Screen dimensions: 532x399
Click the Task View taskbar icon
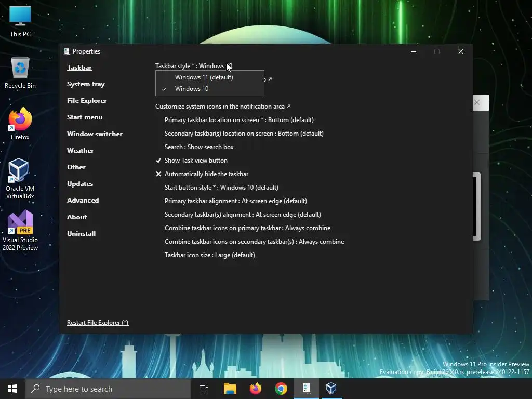(x=204, y=389)
